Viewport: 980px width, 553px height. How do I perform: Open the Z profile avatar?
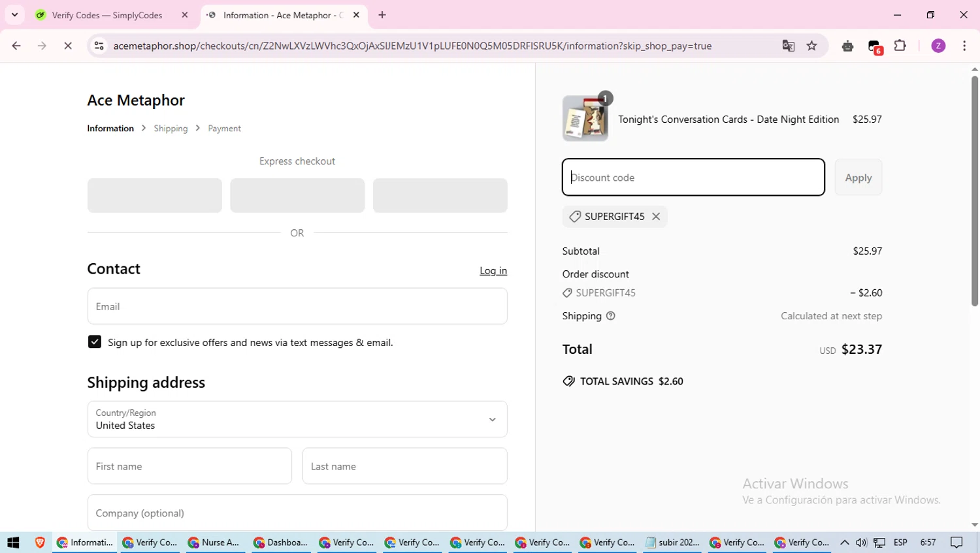938,46
